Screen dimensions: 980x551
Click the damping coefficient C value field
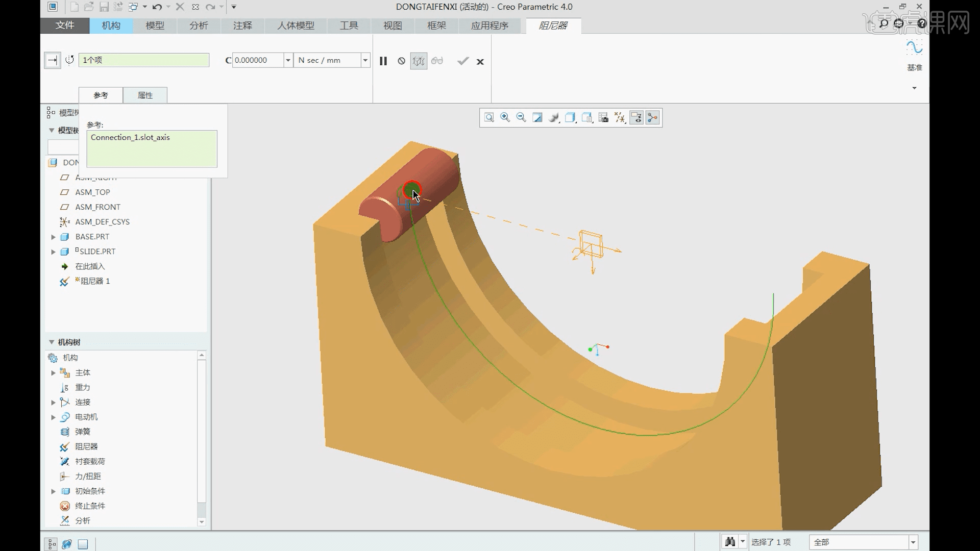tap(257, 60)
